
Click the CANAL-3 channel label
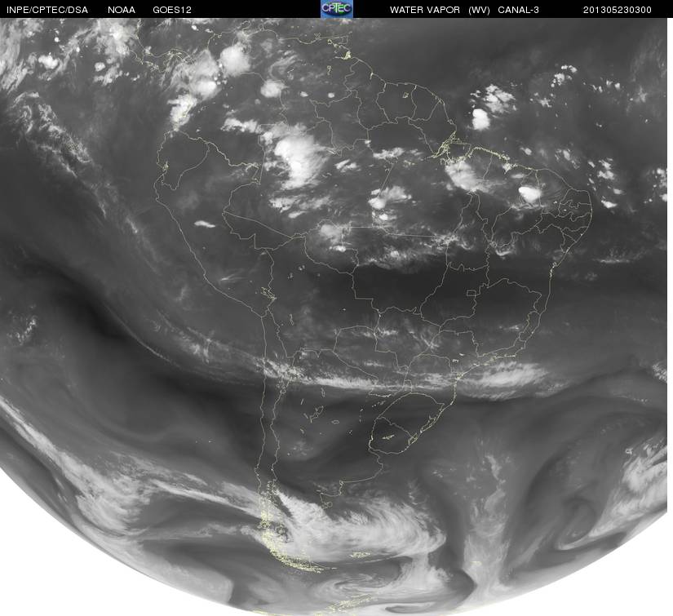pos(519,10)
